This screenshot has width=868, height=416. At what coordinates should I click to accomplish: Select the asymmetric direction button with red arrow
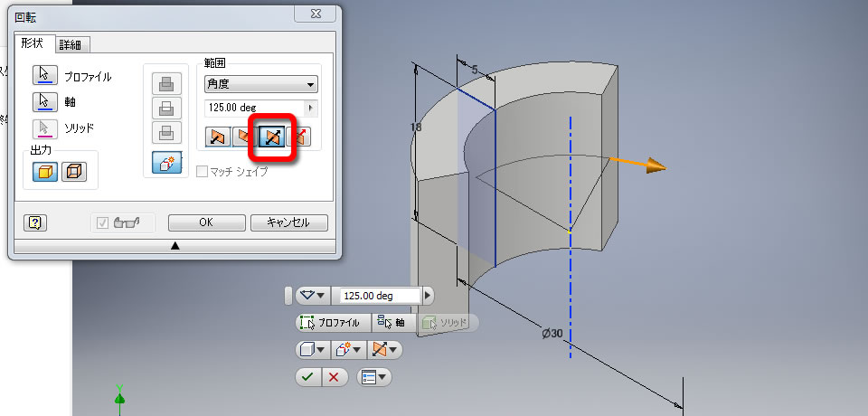pyautogui.click(x=299, y=137)
